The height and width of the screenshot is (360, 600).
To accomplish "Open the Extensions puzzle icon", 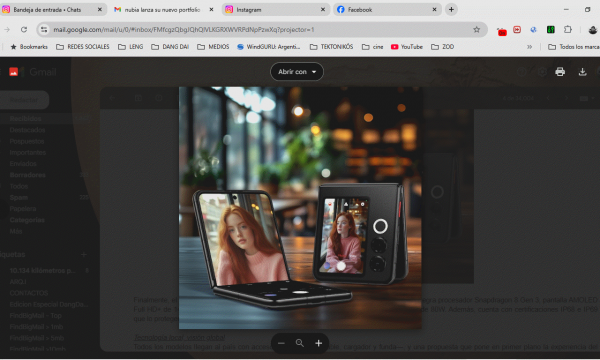I will click(x=567, y=29).
